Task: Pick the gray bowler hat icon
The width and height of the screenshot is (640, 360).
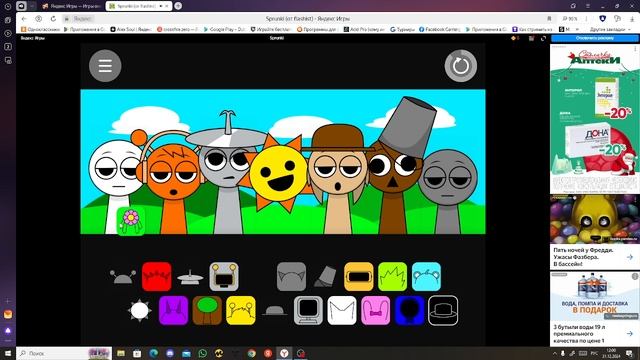Action: pyautogui.click(x=275, y=311)
